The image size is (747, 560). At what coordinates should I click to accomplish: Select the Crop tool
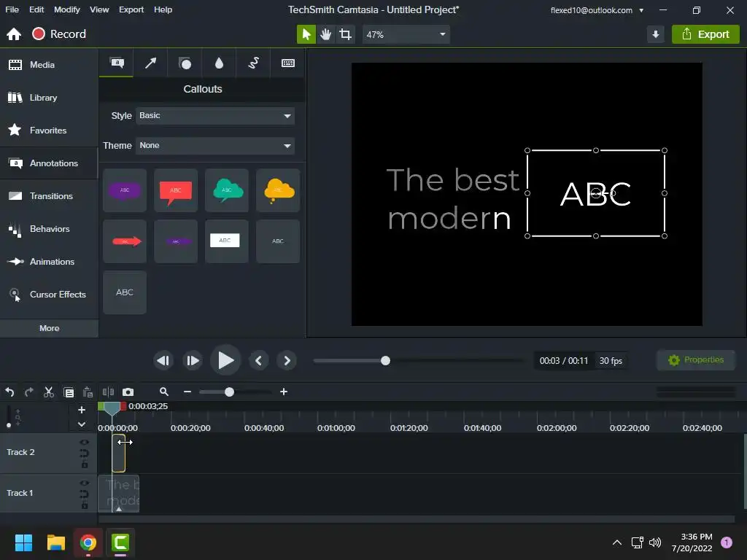[x=345, y=34]
